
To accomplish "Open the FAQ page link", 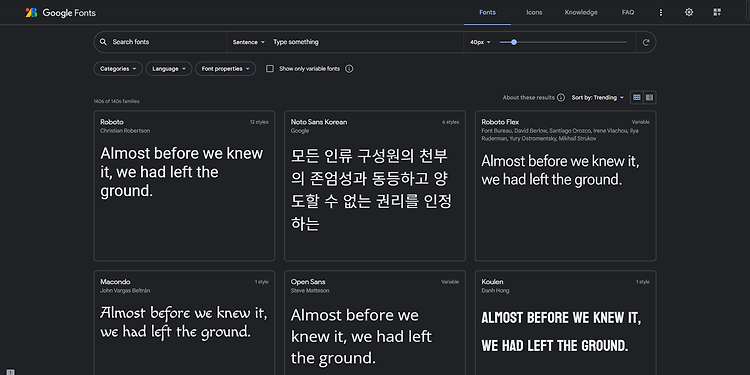I will click(628, 12).
